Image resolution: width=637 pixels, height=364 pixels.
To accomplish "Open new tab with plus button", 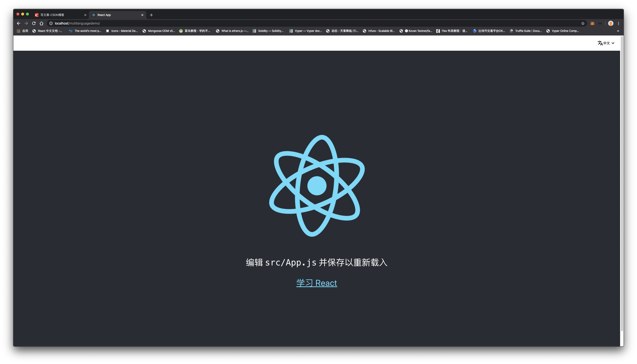I will pyautogui.click(x=151, y=15).
